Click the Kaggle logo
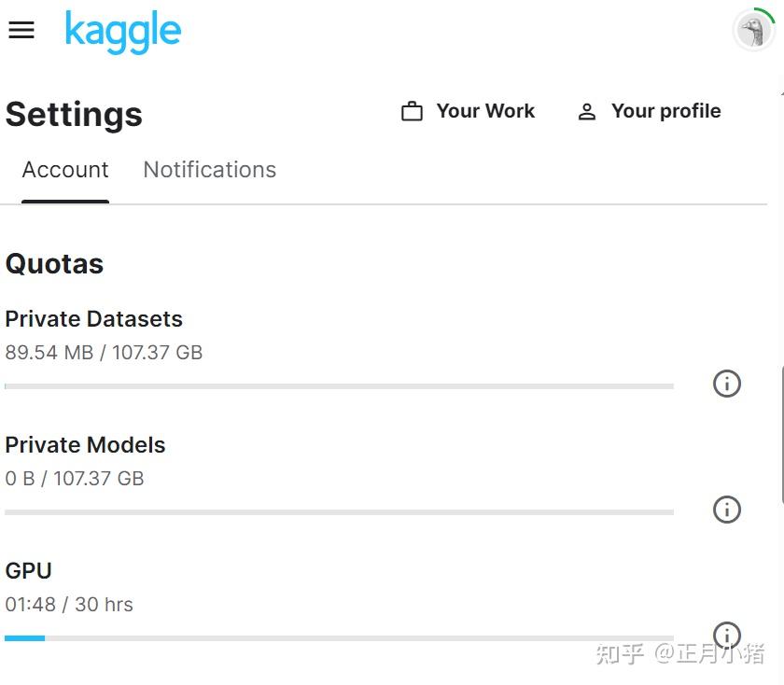Viewport: 784px width, 685px height. coord(123,32)
